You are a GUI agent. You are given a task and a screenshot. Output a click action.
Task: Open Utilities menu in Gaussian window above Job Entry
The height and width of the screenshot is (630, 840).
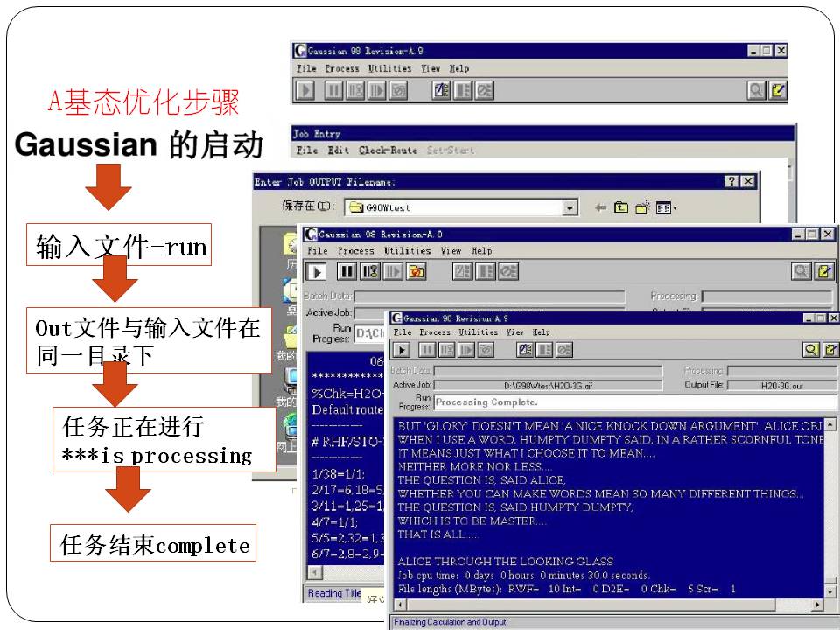[x=389, y=68]
